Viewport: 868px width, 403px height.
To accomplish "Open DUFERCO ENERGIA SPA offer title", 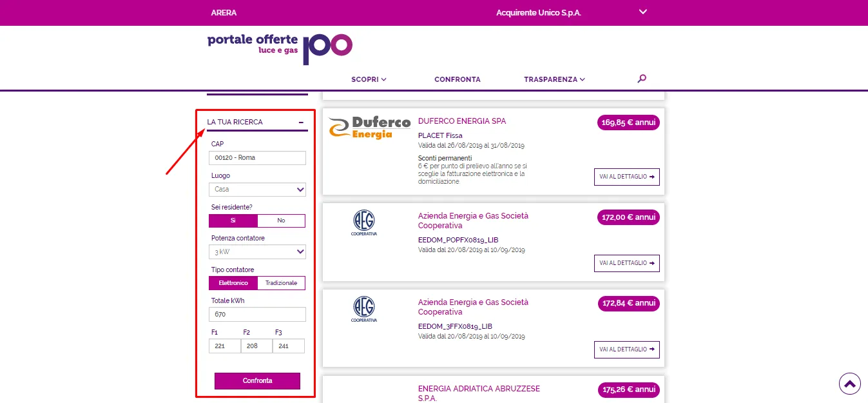I will 462,121.
